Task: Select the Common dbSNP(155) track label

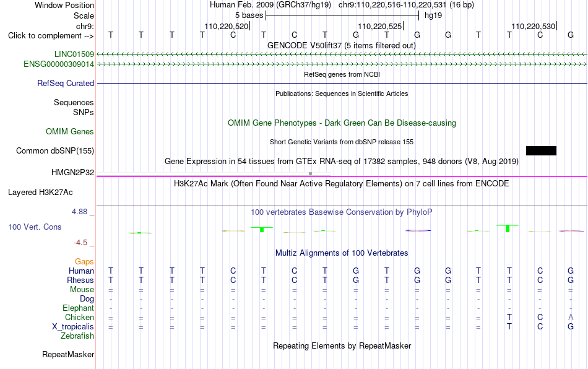Action: click(x=54, y=150)
